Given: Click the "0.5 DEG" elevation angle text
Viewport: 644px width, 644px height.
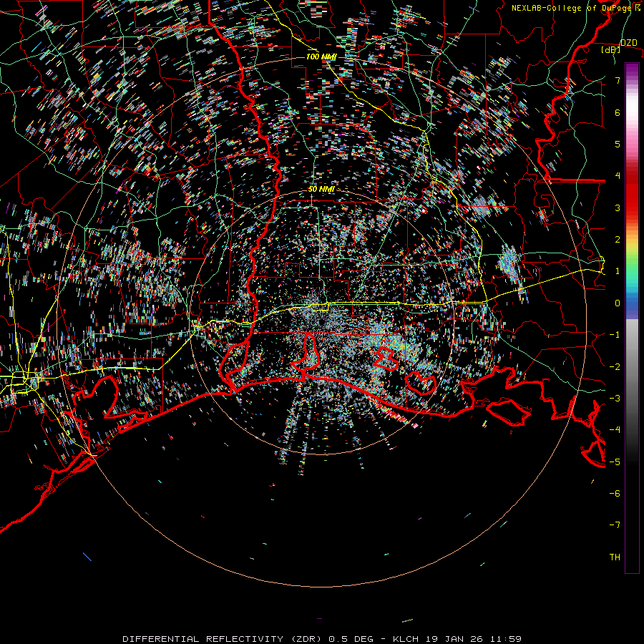Looking at the screenshot, I should 351,639.
